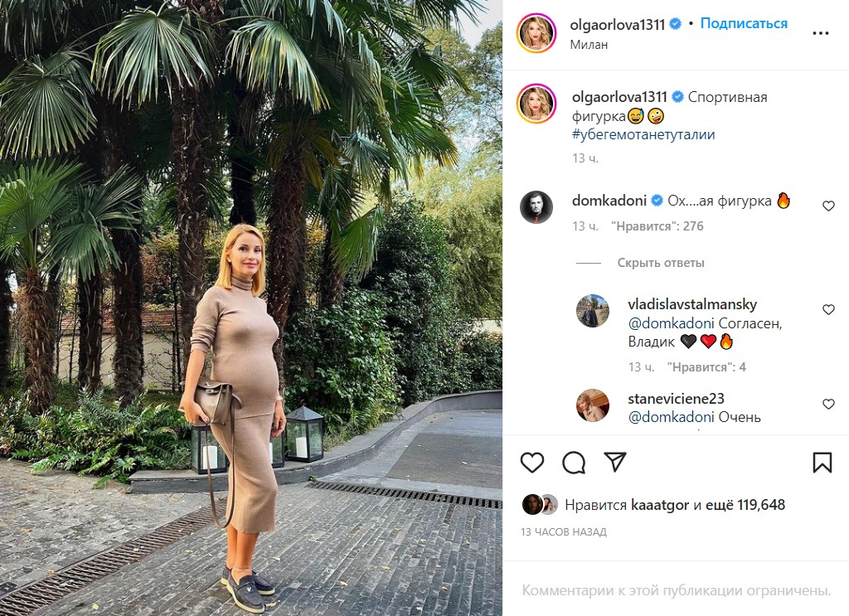The height and width of the screenshot is (616, 849).
Task: Save the post with the bookmark icon
Action: point(822,463)
